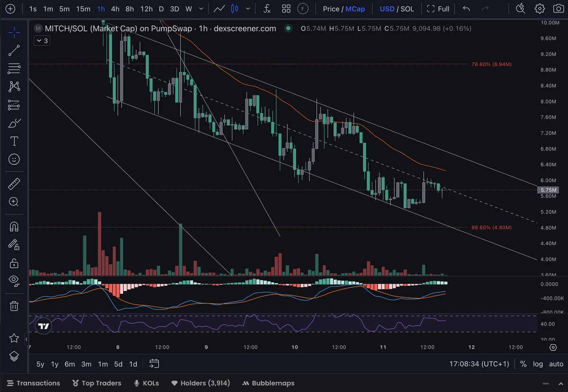
Task: Set range to 5y
Action: coord(40,364)
